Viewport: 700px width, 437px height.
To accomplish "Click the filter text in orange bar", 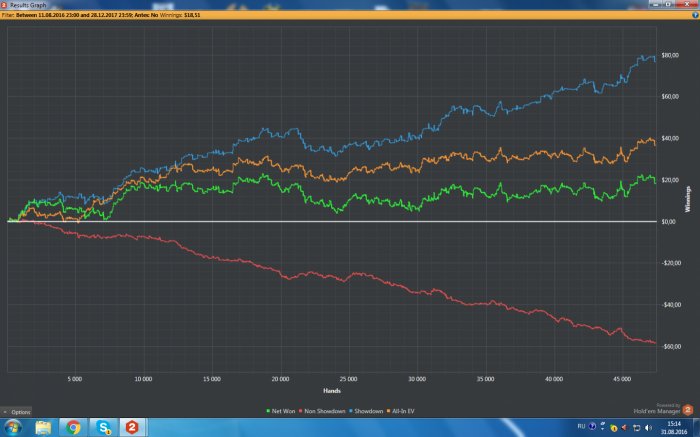I will [x=79, y=15].
